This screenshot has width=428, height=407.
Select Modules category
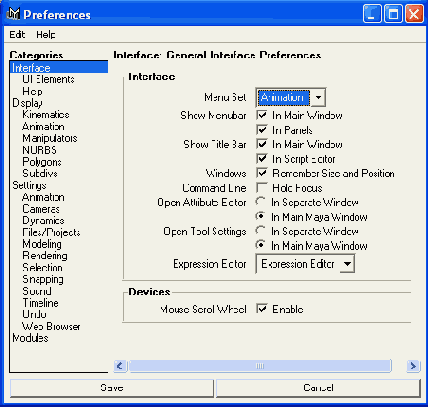click(30, 338)
